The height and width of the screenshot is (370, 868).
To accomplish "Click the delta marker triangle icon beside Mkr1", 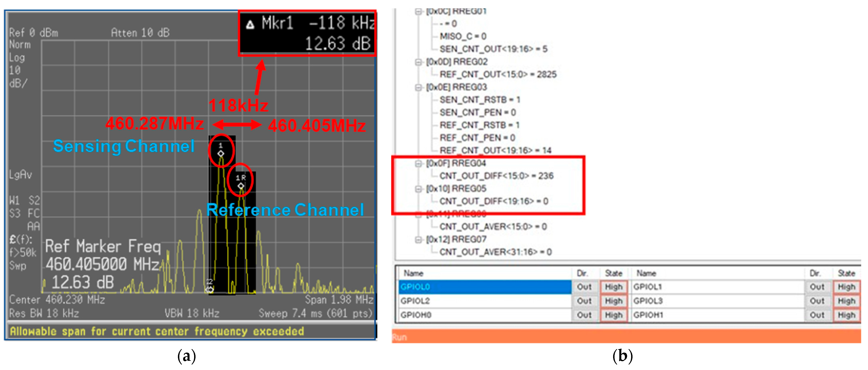I will [250, 25].
